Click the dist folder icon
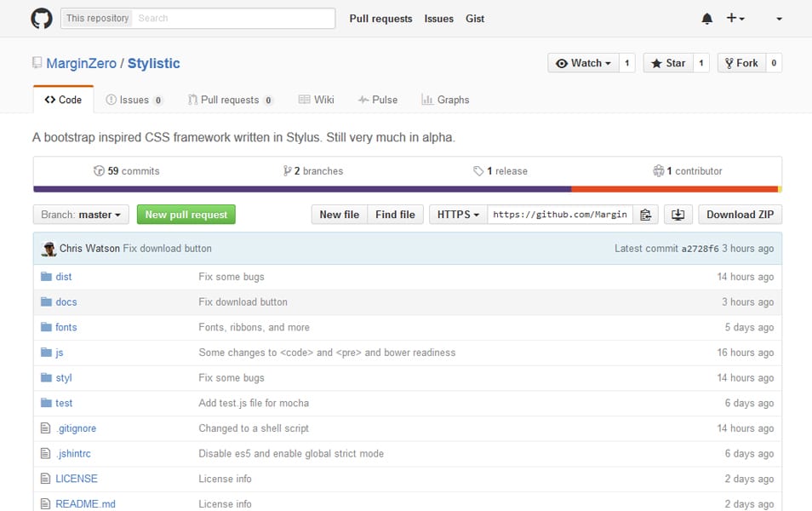Image resolution: width=812 pixels, height=511 pixels. 46,276
